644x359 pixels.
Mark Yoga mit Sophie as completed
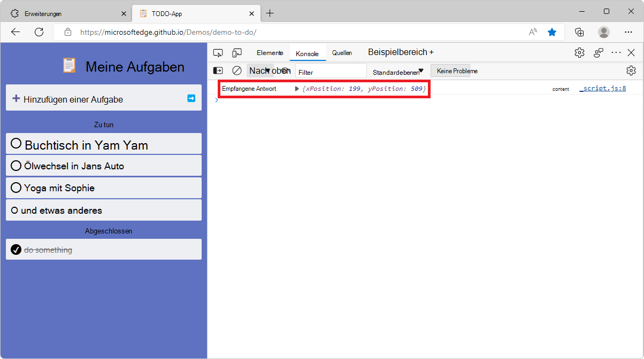pos(16,187)
